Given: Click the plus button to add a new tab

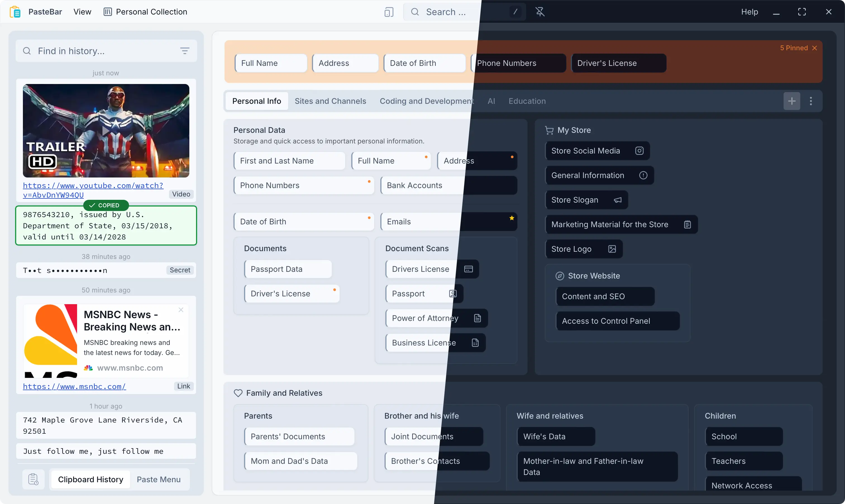Looking at the screenshot, I should 792,101.
